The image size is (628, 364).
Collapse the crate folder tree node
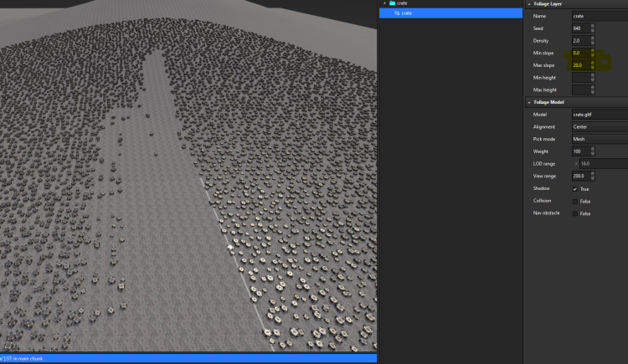pos(383,4)
